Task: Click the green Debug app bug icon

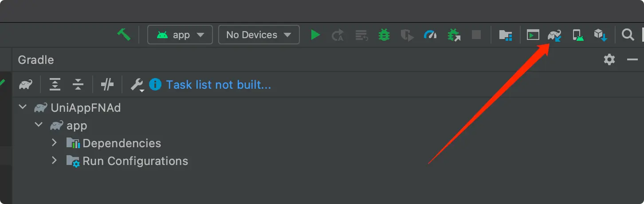Action: click(384, 35)
